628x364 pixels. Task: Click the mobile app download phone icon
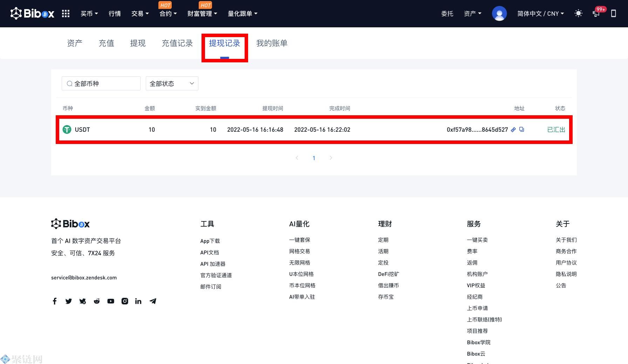pos(613,13)
